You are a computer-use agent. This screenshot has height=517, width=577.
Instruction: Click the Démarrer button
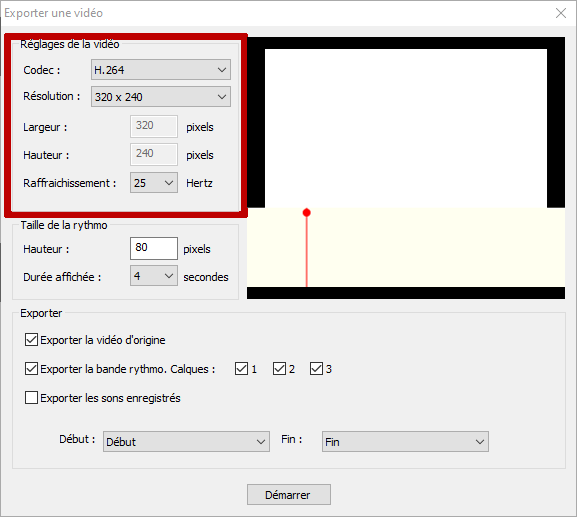289,495
